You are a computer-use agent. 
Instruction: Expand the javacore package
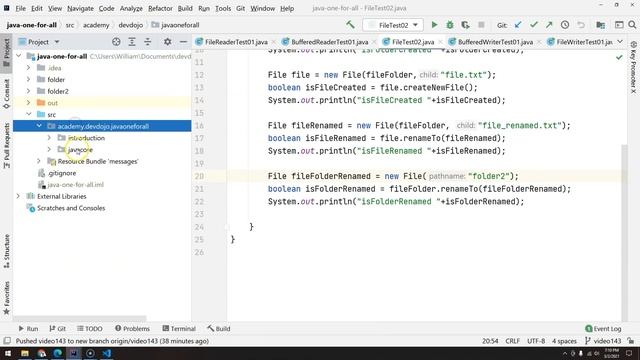click(x=49, y=149)
